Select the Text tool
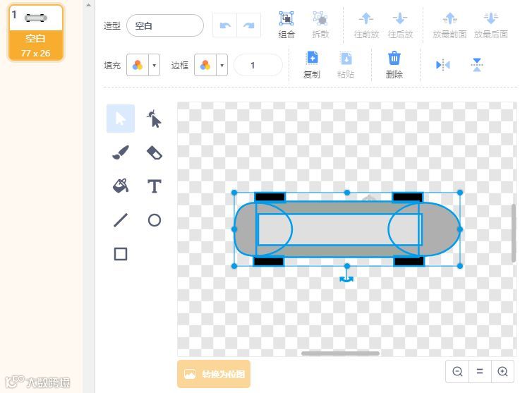 tap(155, 186)
